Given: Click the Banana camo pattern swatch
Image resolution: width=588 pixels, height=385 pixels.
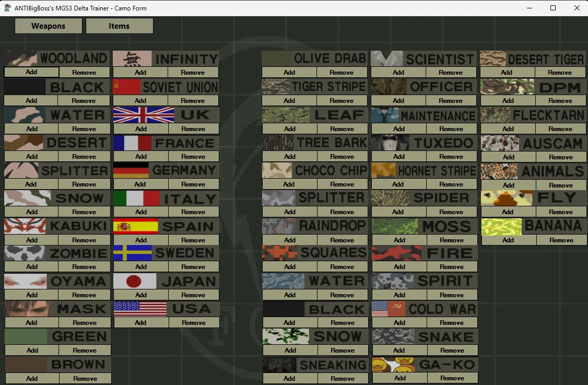Looking at the screenshot, I should pyautogui.click(x=501, y=227).
